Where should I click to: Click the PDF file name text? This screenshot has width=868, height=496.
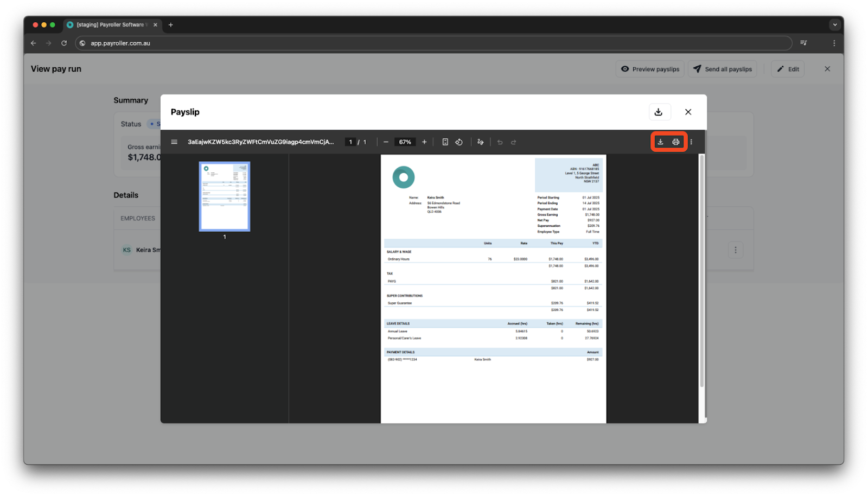(260, 142)
